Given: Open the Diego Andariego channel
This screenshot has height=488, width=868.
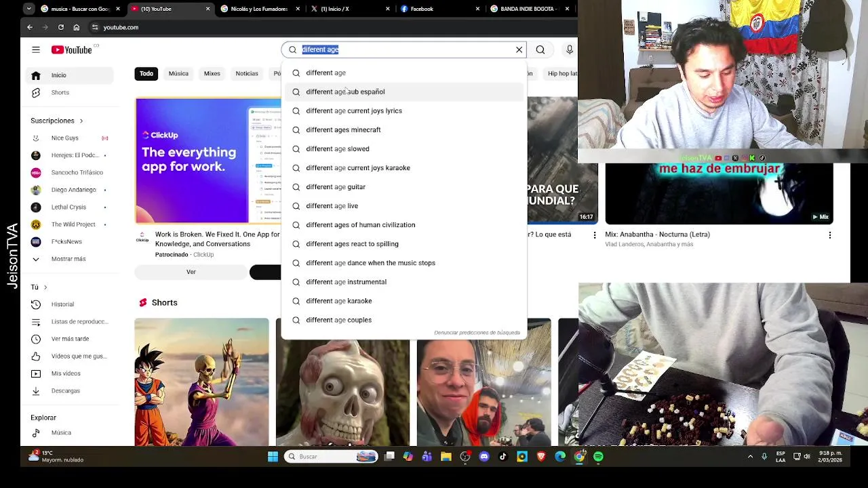Looking at the screenshot, I should 68,190.
